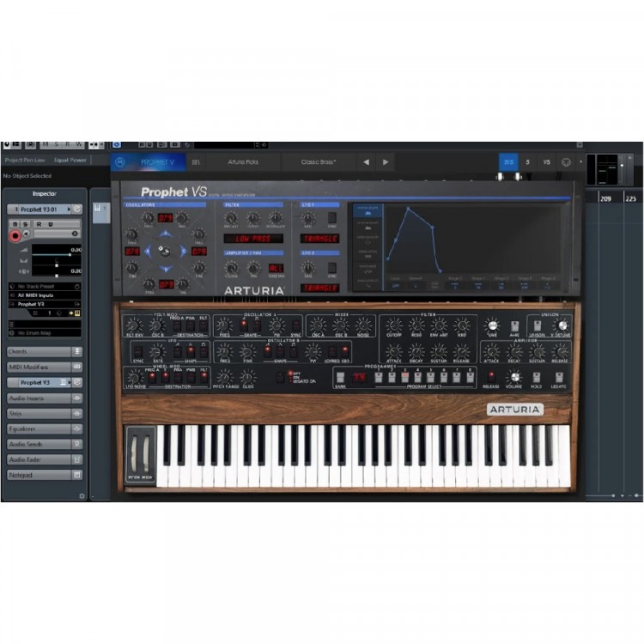Click vector joystick point C arrow
Viewport: 644px width, 644px height.
coord(183,251)
